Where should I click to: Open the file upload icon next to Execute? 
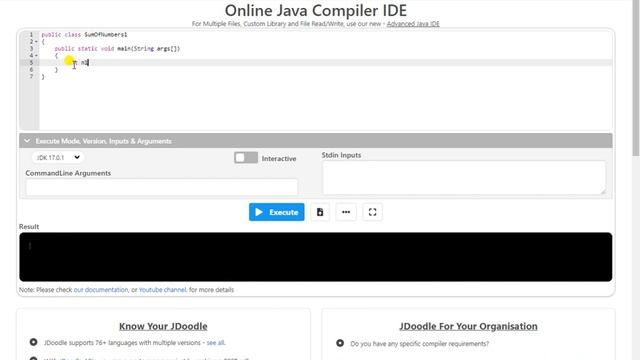pyautogui.click(x=320, y=212)
